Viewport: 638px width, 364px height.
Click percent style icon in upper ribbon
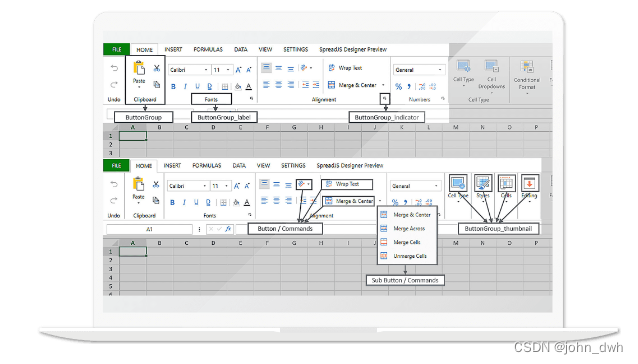tap(398, 86)
